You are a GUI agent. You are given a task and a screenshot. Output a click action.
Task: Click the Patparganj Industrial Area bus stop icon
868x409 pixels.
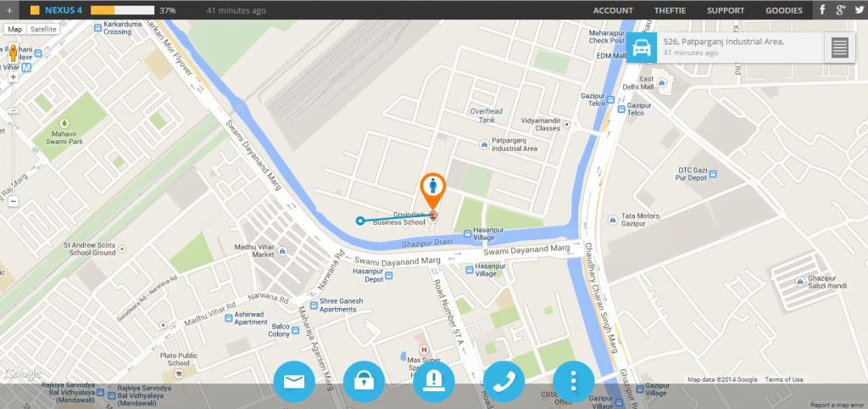tap(484, 144)
